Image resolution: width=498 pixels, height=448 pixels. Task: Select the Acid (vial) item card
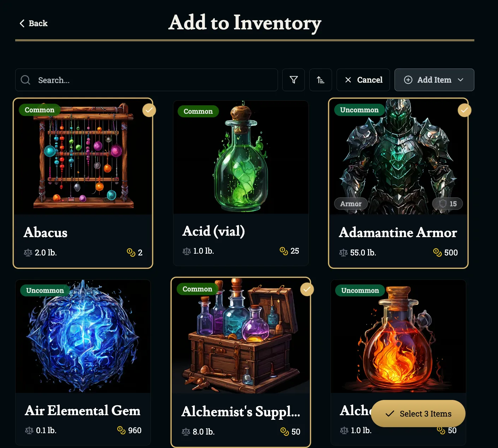[x=241, y=183]
